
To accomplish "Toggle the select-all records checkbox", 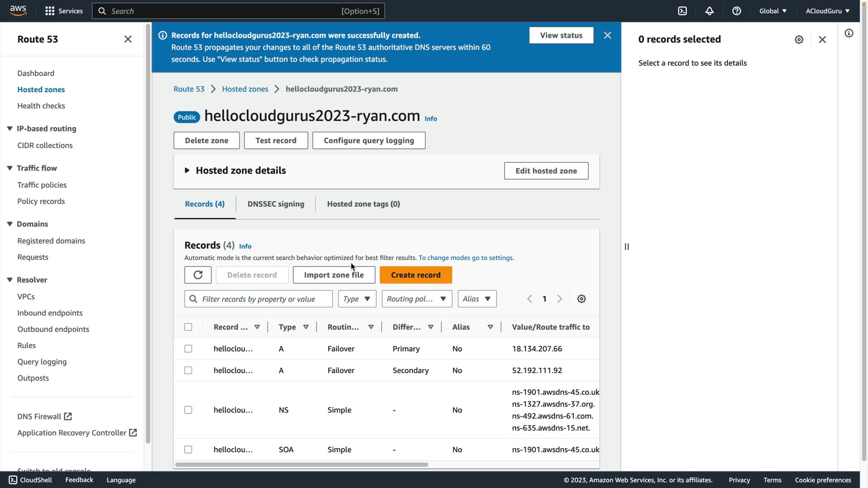I will pos(188,327).
